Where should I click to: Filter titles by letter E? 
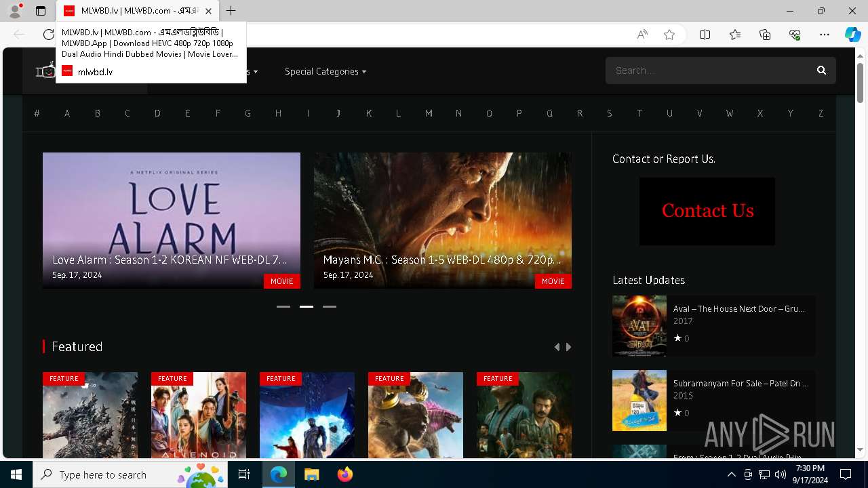(x=187, y=113)
